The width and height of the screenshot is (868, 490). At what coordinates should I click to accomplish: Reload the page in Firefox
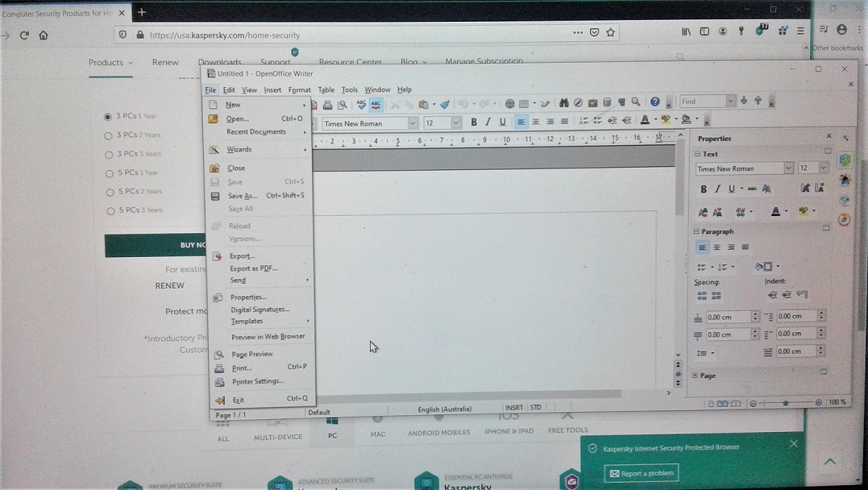click(x=24, y=35)
